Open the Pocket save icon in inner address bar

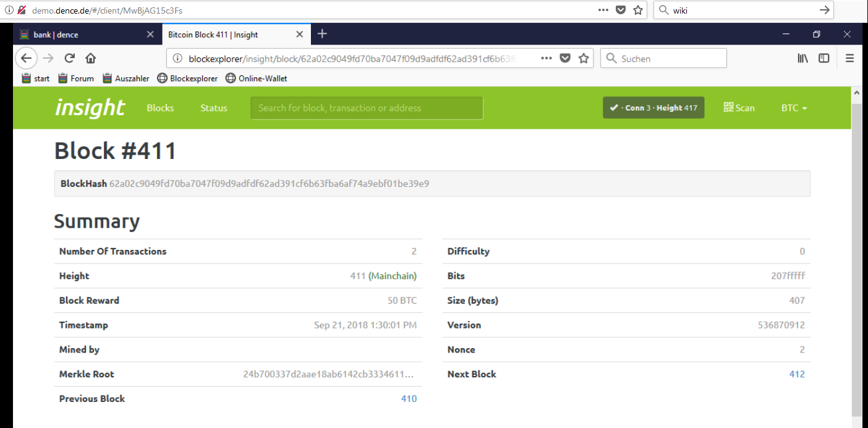point(565,58)
